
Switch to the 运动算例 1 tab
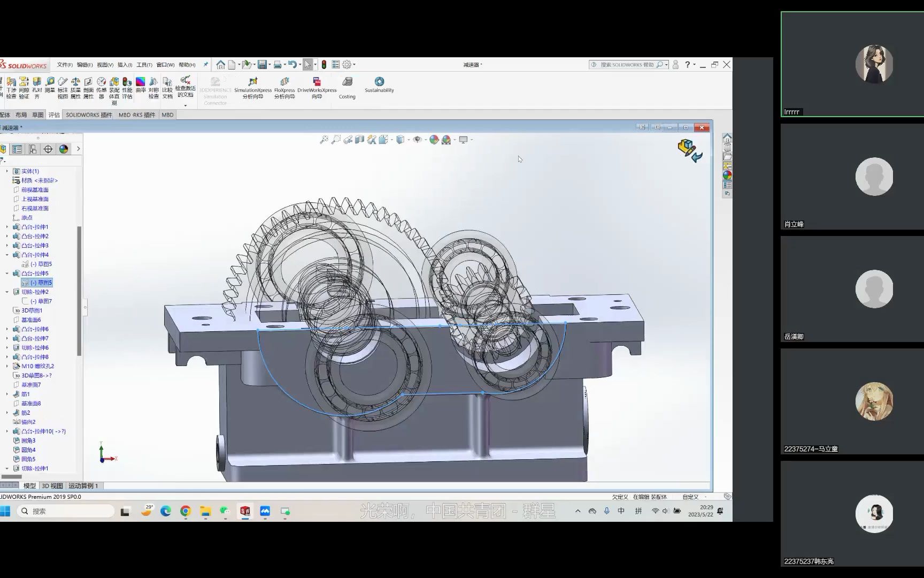(83, 486)
